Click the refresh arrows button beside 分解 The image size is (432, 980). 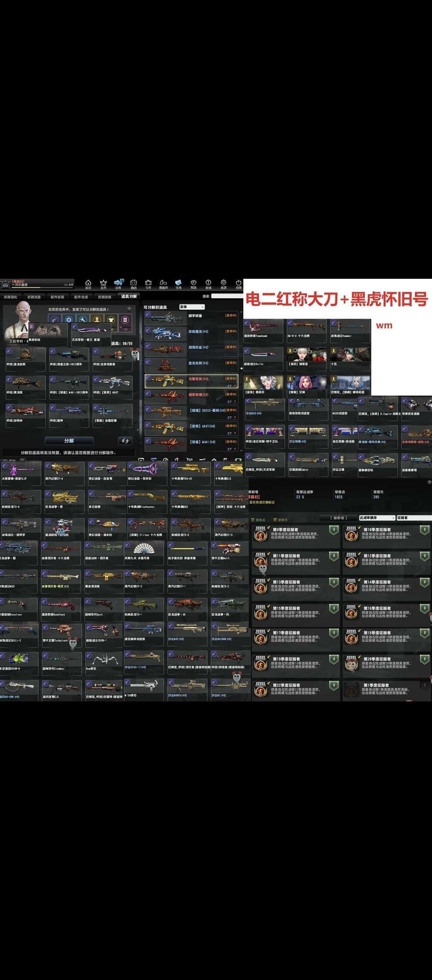pos(125,441)
